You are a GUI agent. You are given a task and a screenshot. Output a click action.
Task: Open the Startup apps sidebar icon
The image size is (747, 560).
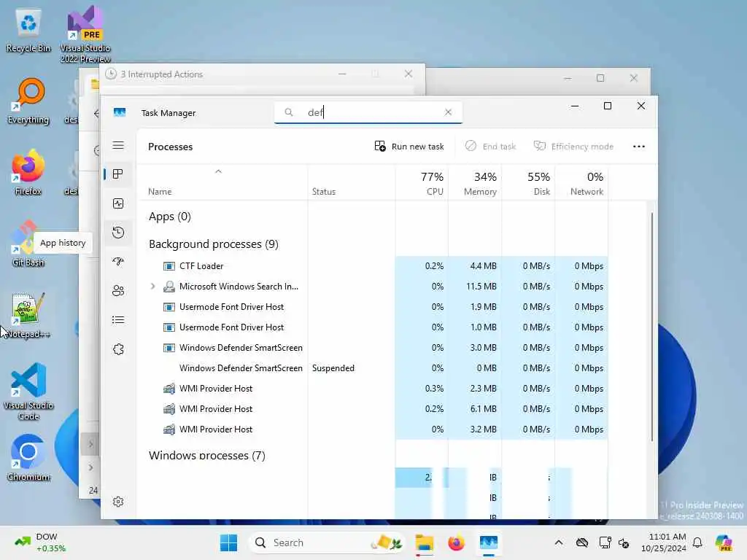118,262
